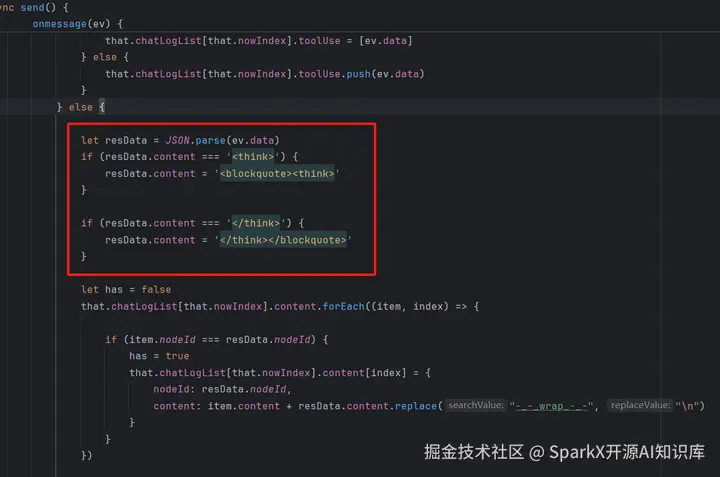Click the "-_-_wrap_-_-" string argument
The height and width of the screenshot is (477, 720).
(551, 406)
